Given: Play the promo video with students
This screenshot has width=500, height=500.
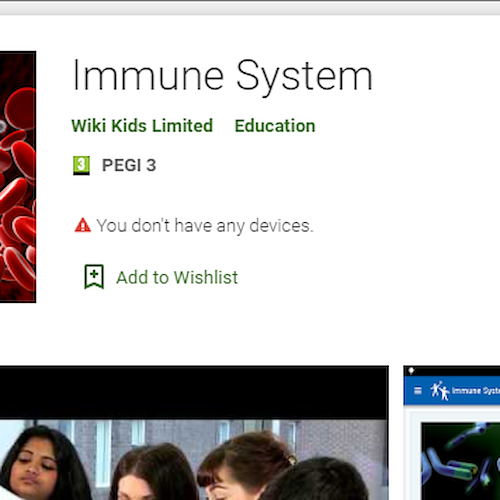Looking at the screenshot, I should pyautogui.click(x=194, y=433).
